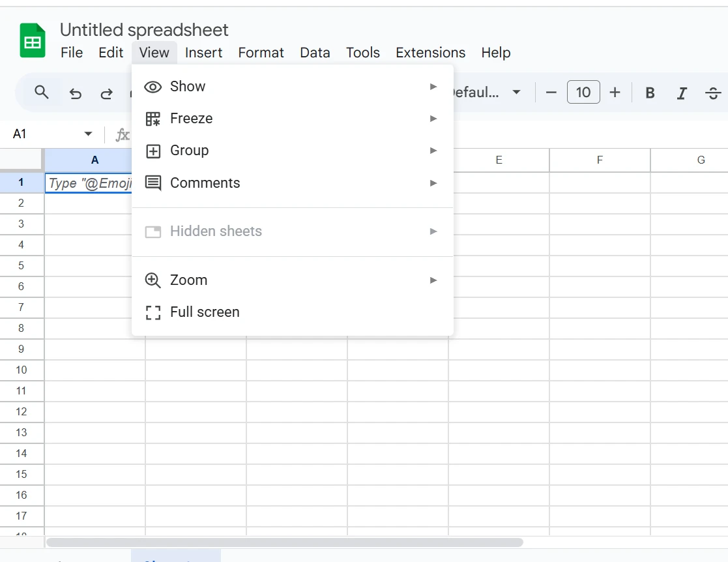728x562 pixels.
Task: Click the Undo arrow icon
Action: [76, 93]
